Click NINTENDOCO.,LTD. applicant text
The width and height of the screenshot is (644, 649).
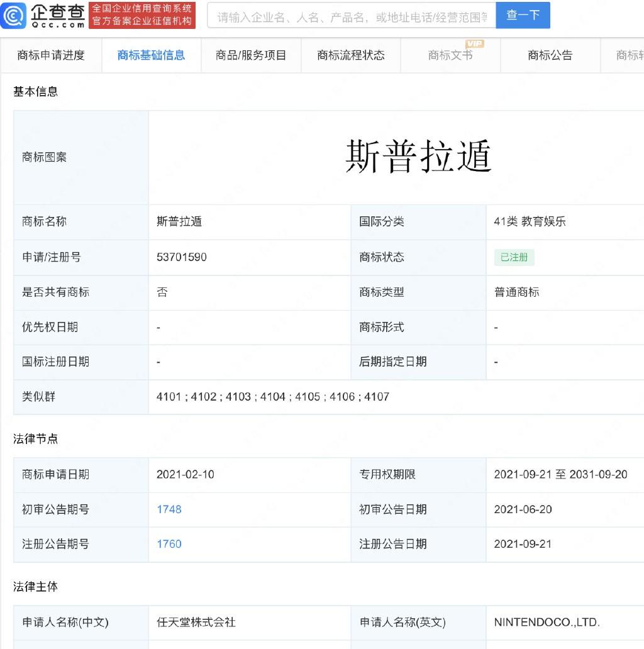click(x=547, y=622)
